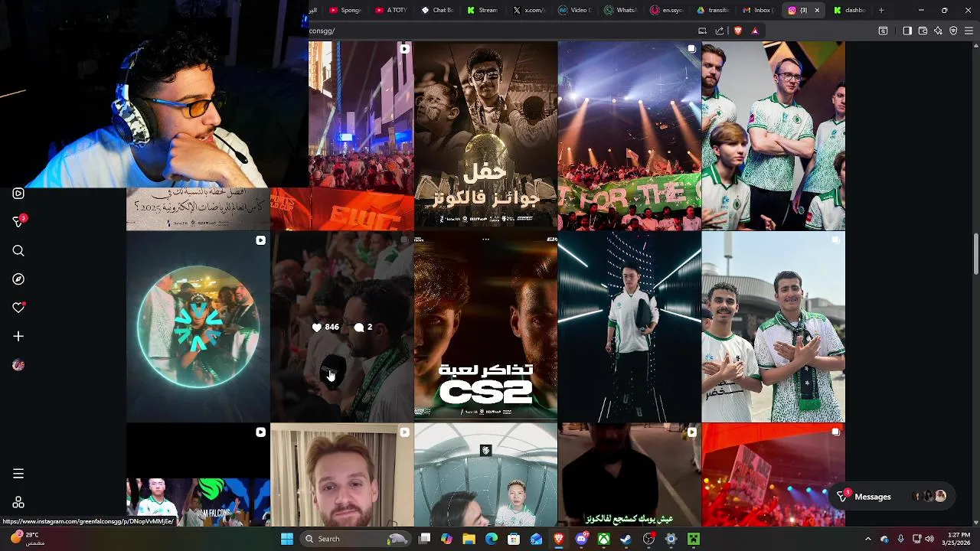Open the man in neon tunnel post
This screenshot has height=551, width=980.
click(629, 327)
